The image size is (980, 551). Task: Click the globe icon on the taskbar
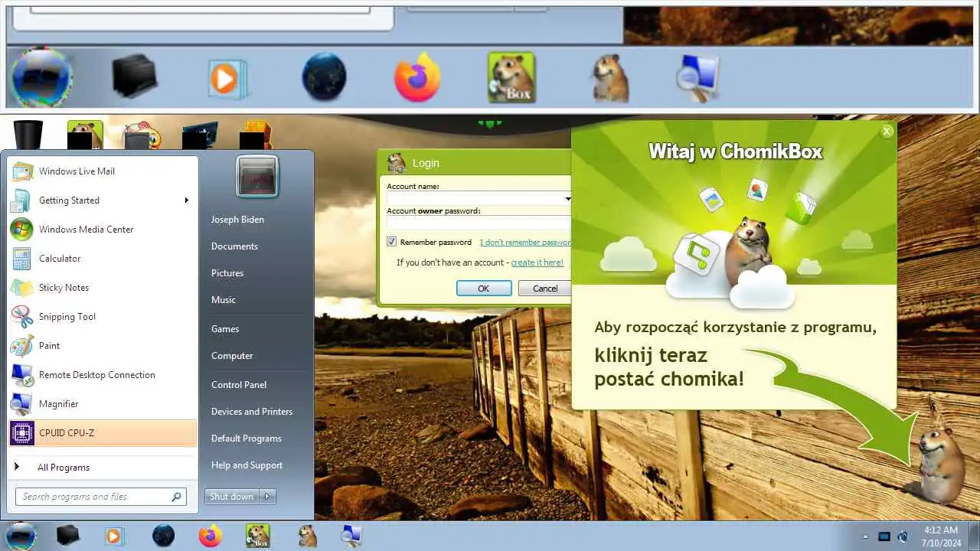click(x=163, y=536)
